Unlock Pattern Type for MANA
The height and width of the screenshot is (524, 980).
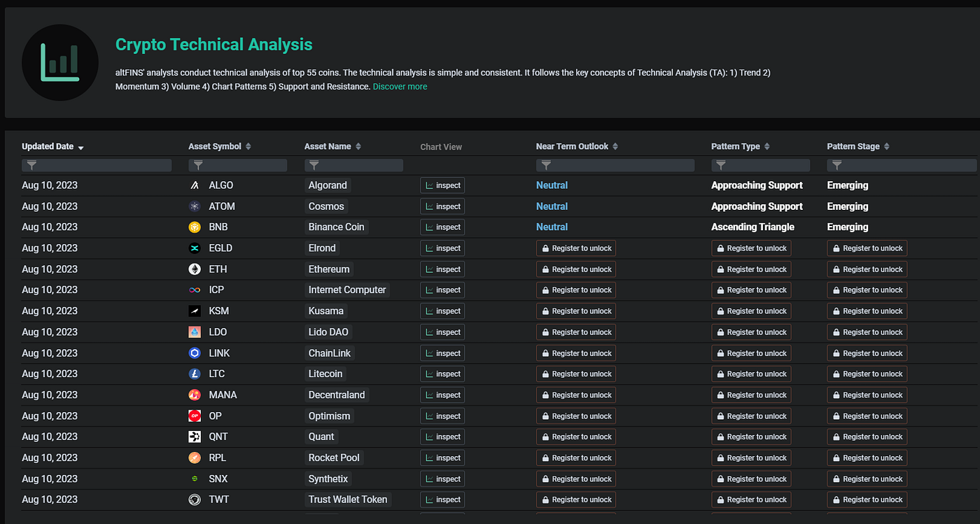(x=751, y=395)
